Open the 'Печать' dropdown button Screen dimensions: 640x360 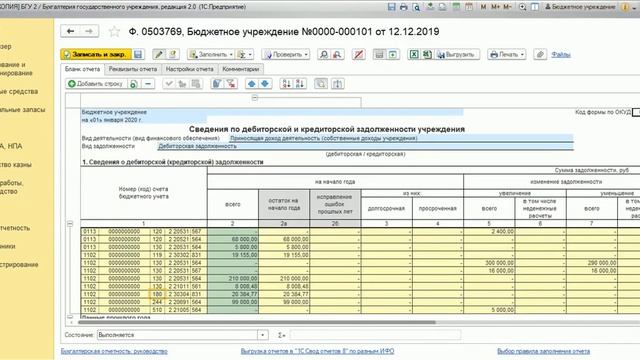pyautogui.click(x=507, y=54)
